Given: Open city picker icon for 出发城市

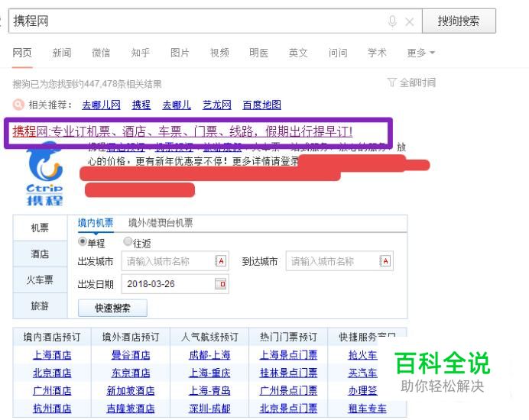Looking at the screenshot, I should coord(220,261).
